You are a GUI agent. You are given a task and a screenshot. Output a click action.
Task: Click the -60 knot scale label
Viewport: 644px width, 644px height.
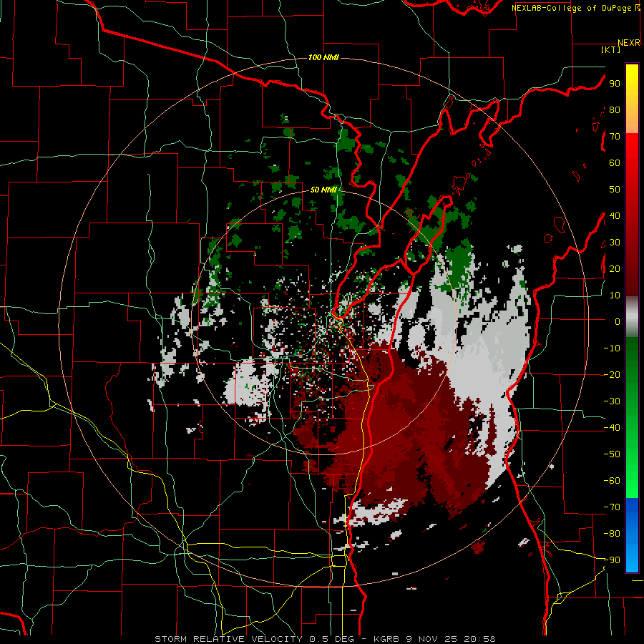click(612, 481)
